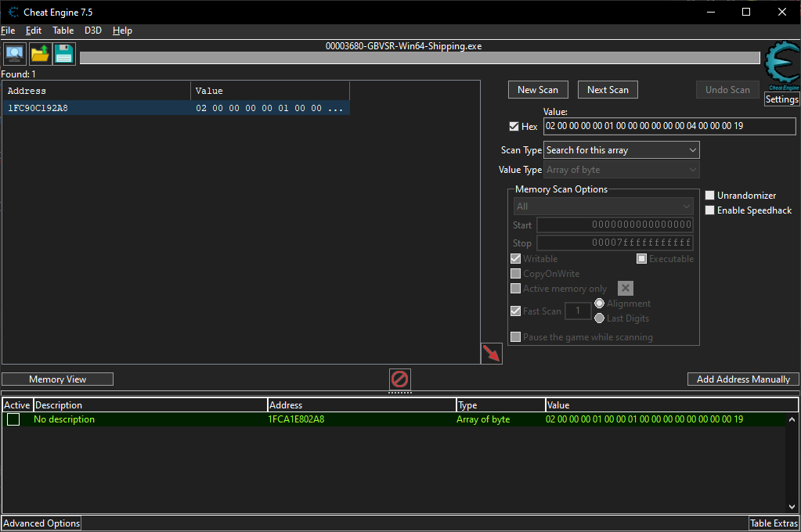Click the GBVSR-Win64-Shipping.exe process label

tap(403, 46)
